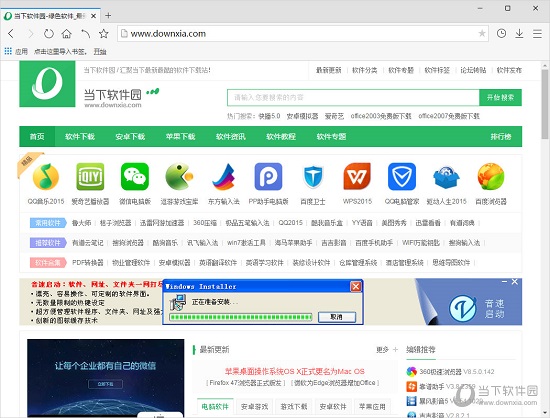Switch to 安卓游戏 tab

click(x=255, y=407)
